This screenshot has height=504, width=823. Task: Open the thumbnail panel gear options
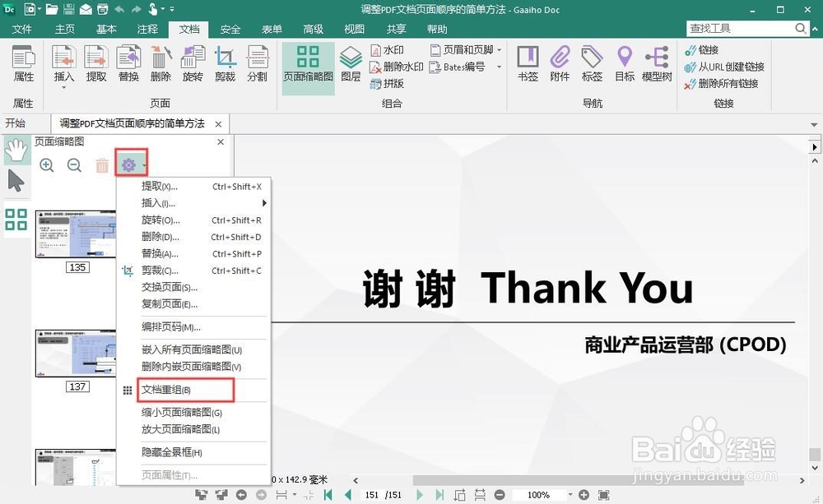coord(131,166)
